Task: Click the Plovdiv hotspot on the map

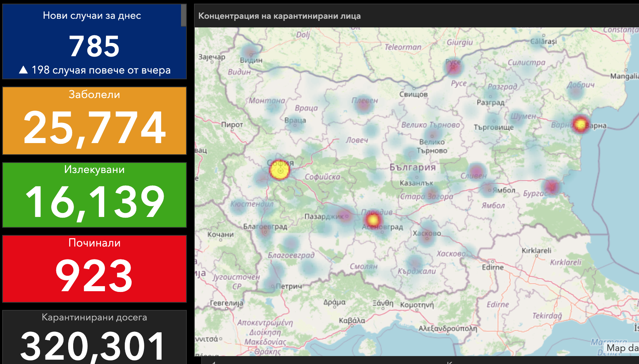Action: click(x=373, y=219)
